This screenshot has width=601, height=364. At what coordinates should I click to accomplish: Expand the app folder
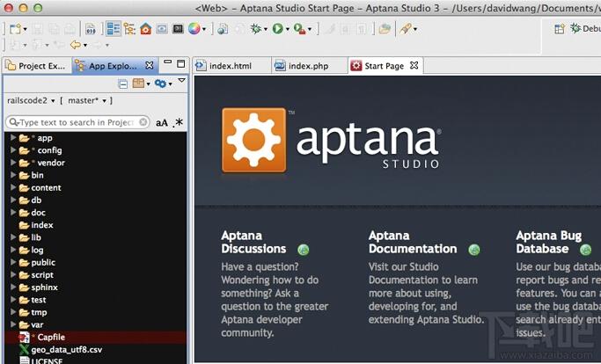pos(13,137)
